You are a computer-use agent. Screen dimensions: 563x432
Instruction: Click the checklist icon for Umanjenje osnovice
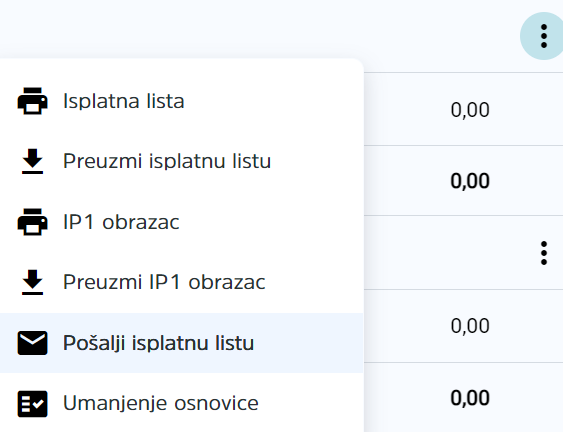[32, 404]
